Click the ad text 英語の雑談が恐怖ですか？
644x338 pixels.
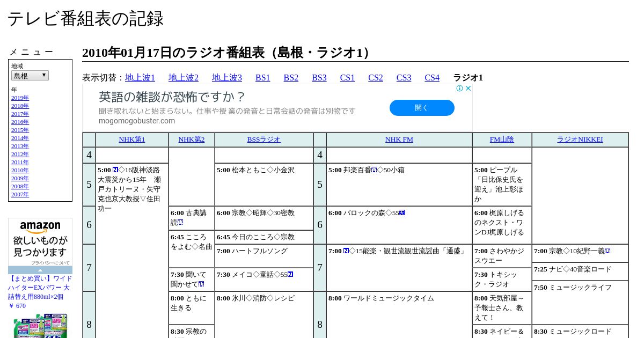click(172, 97)
